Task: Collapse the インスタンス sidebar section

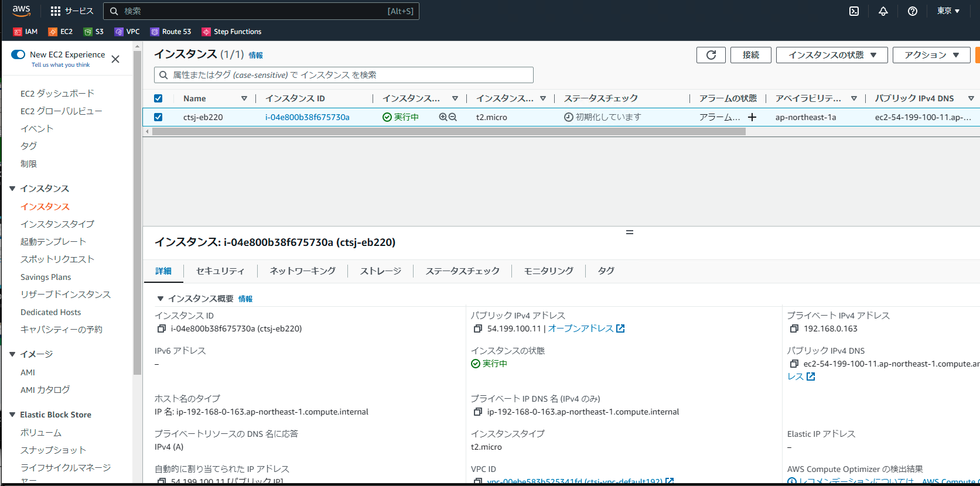Action: click(12, 189)
